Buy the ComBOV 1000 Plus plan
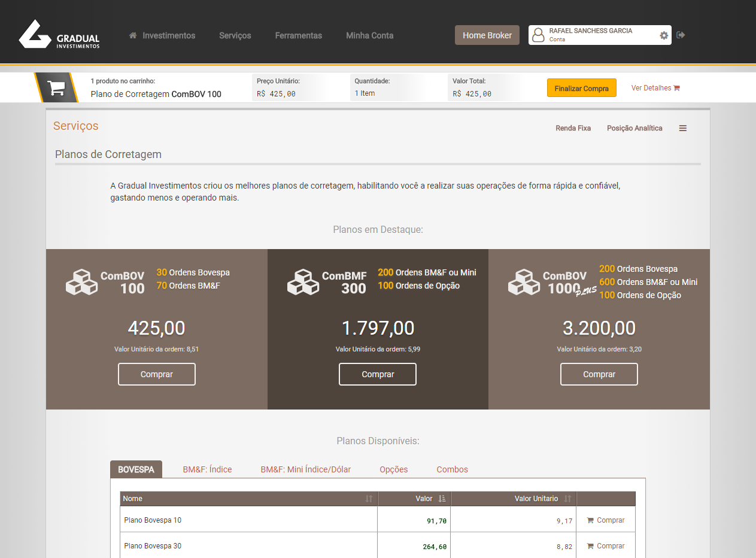 (x=599, y=374)
